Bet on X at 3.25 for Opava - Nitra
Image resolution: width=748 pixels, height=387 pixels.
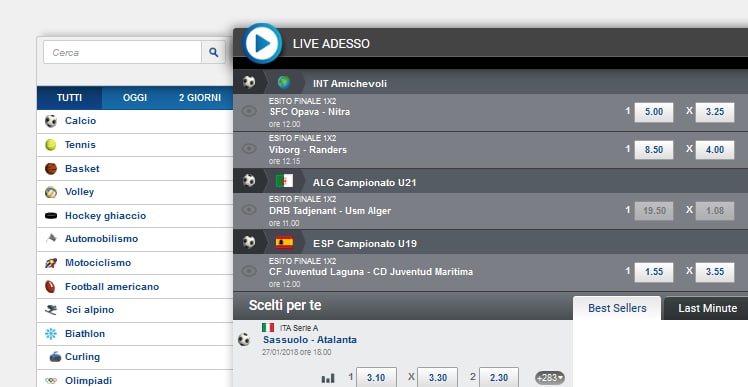coord(715,112)
